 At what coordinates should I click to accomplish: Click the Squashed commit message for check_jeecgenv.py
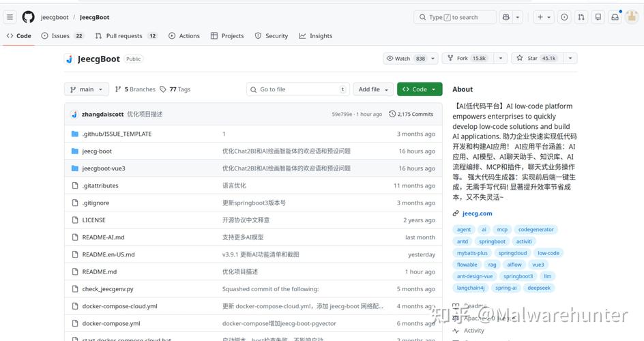coord(270,289)
